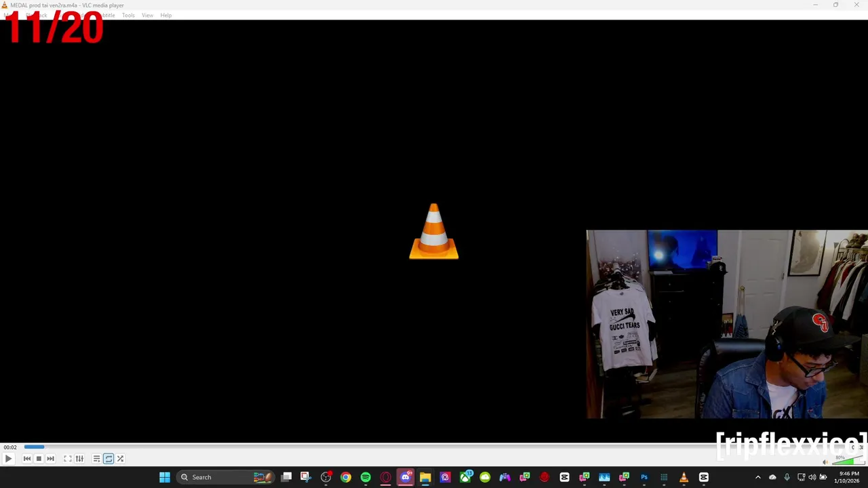Skip to the next media track

[50, 459]
